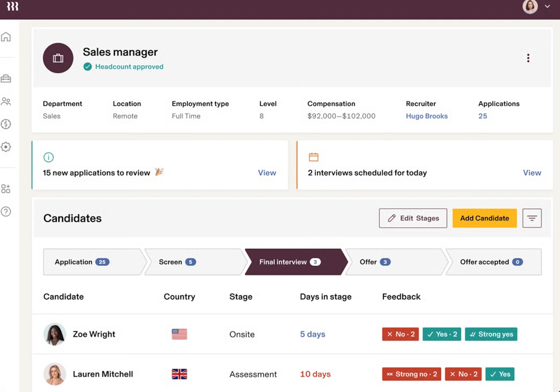The width and height of the screenshot is (560, 392).
Task: Open the help question mark icon
Action: 6,212
